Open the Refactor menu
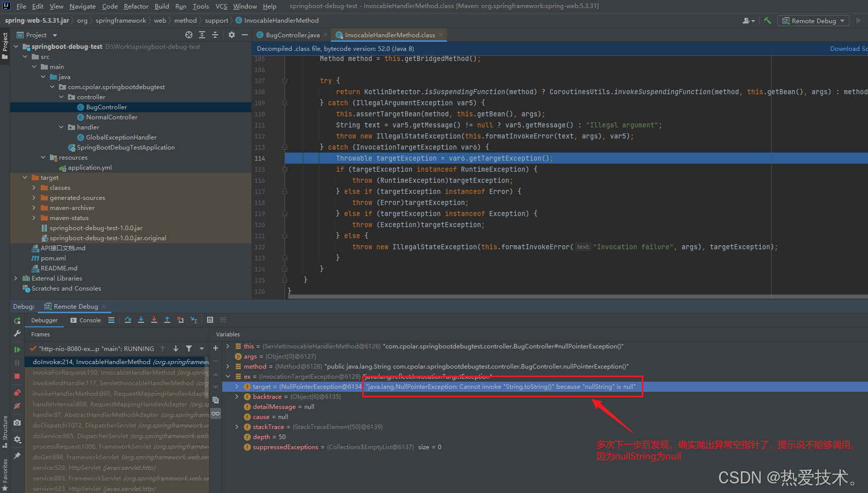Screen dimensions: 868x493 click(136, 7)
